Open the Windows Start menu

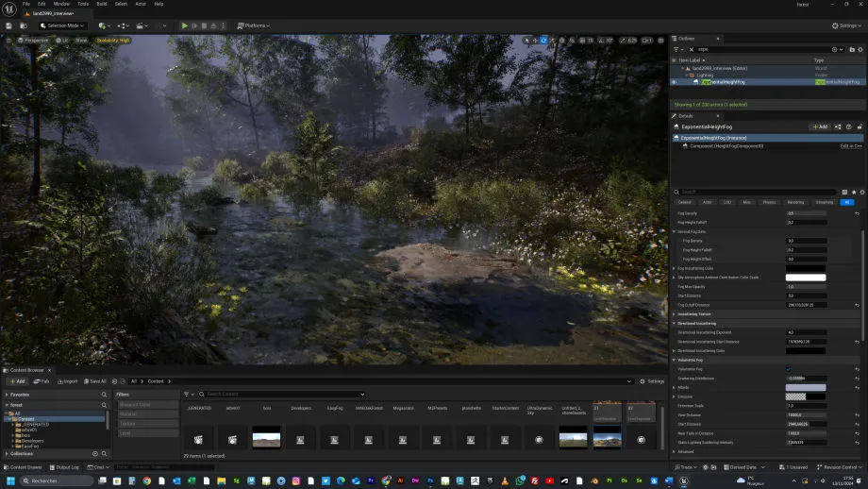[x=10, y=481]
